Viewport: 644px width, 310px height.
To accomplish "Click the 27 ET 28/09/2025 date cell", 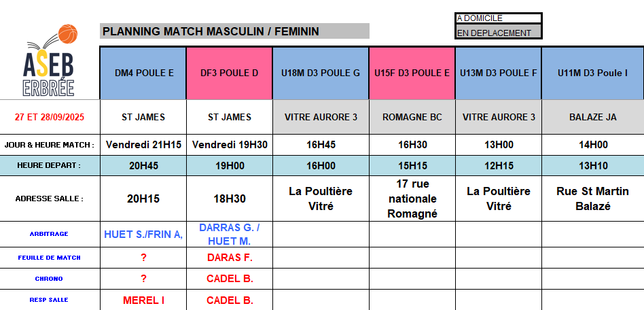I will (x=50, y=117).
